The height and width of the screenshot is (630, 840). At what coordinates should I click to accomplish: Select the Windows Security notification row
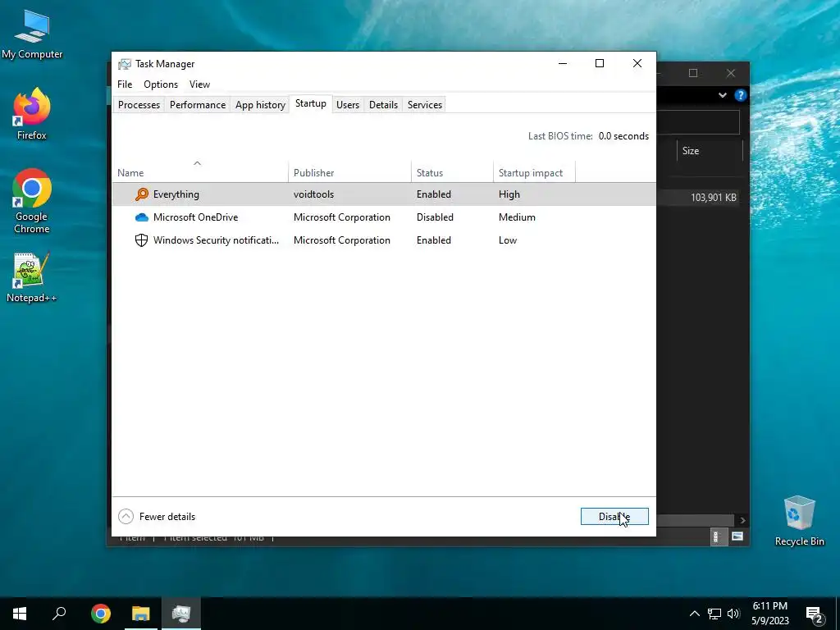coord(384,240)
